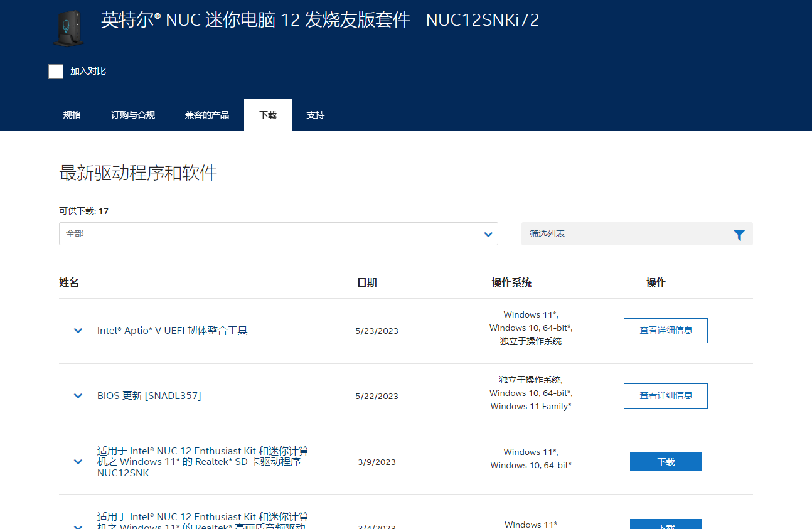Check the 加入对比 compare checkbox
Image resolution: width=812 pixels, height=529 pixels.
[x=56, y=72]
